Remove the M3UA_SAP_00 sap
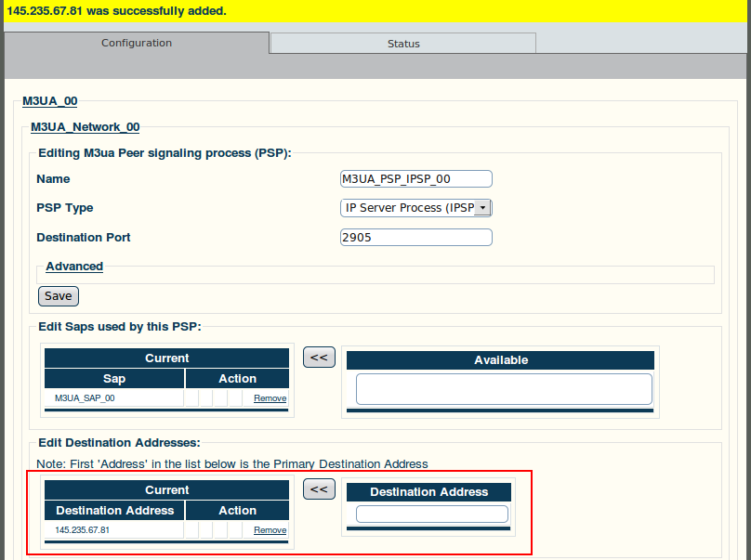 (x=270, y=398)
